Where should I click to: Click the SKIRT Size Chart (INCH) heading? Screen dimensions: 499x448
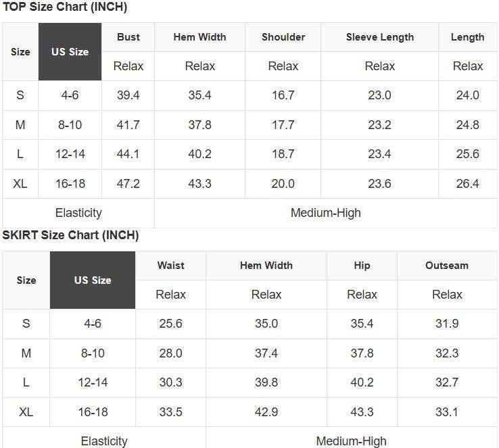click(x=70, y=235)
